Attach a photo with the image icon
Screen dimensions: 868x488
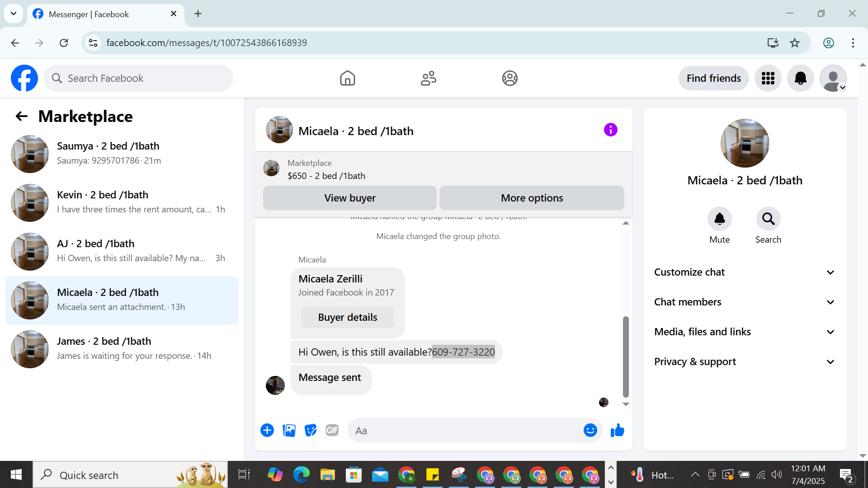tap(289, 431)
